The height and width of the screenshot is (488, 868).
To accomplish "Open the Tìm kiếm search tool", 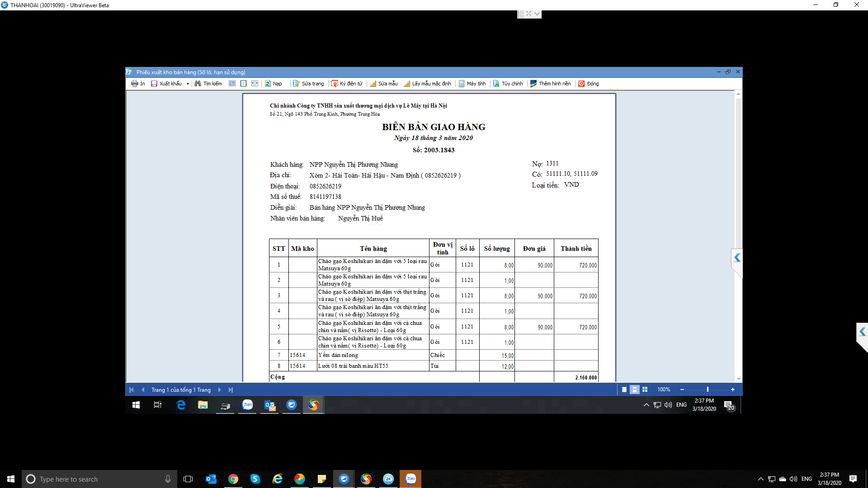I will [208, 84].
